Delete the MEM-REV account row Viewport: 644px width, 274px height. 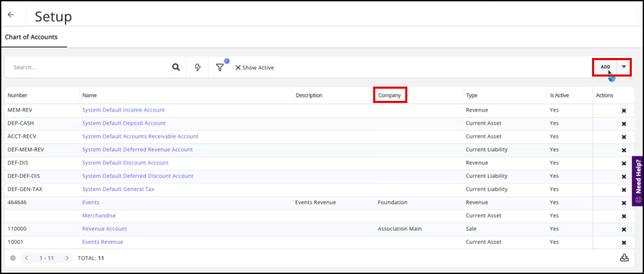(624, 111)
